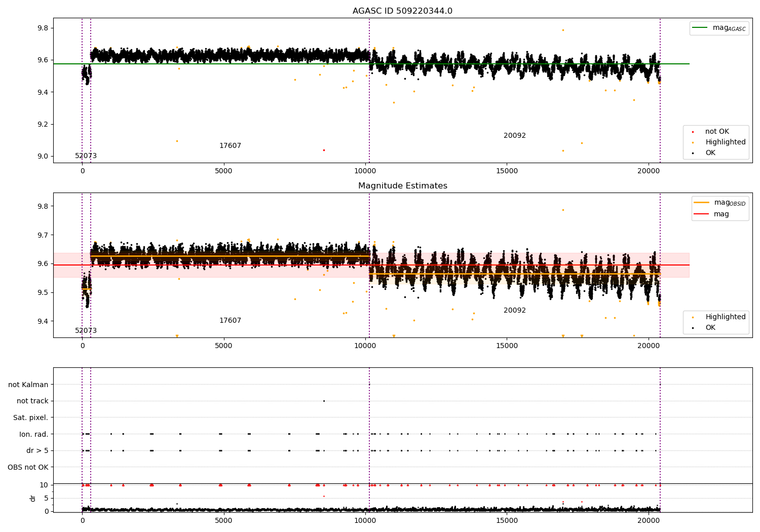Screen dimensions: 760x532
Task: Click the orange line swatch for mag OBSID
Action: [702, 203]
